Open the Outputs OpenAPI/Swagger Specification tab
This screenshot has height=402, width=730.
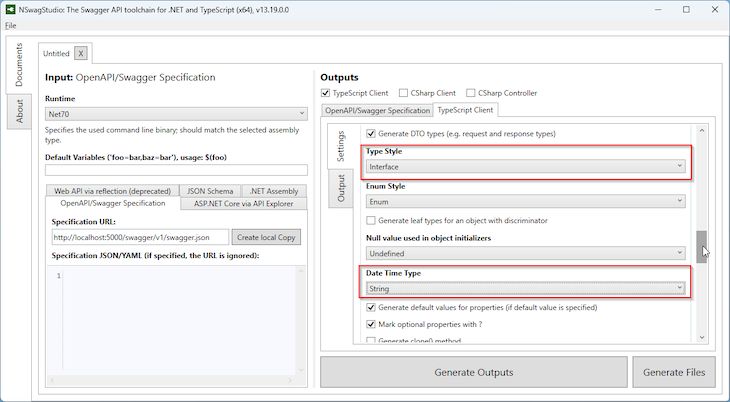point(377,110)
